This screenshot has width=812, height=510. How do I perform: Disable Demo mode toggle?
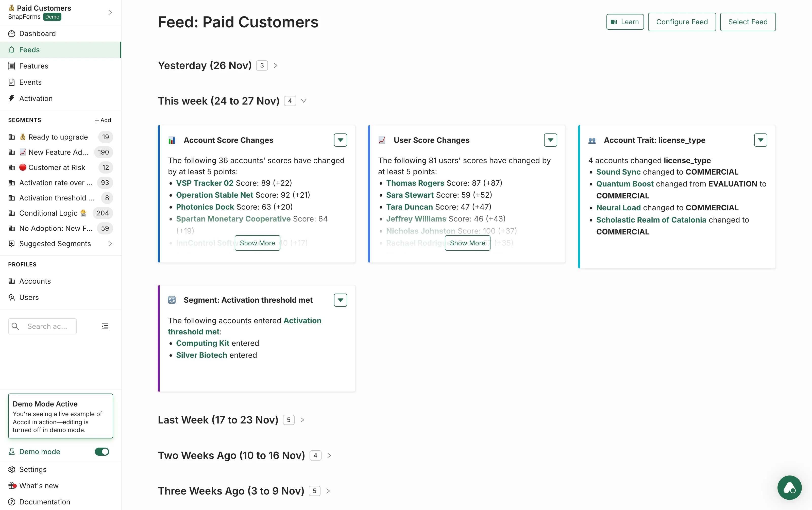click(102, 451)
